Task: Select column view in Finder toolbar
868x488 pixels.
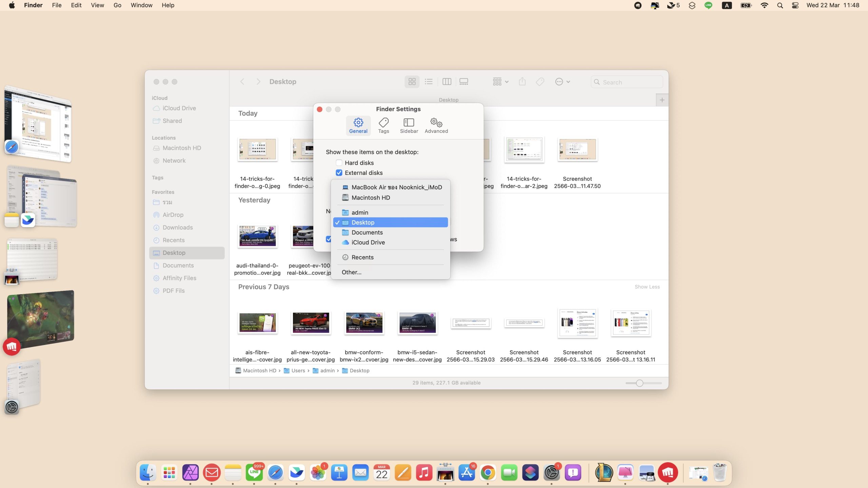Action: pyautogui.click(x=447, y=82)
